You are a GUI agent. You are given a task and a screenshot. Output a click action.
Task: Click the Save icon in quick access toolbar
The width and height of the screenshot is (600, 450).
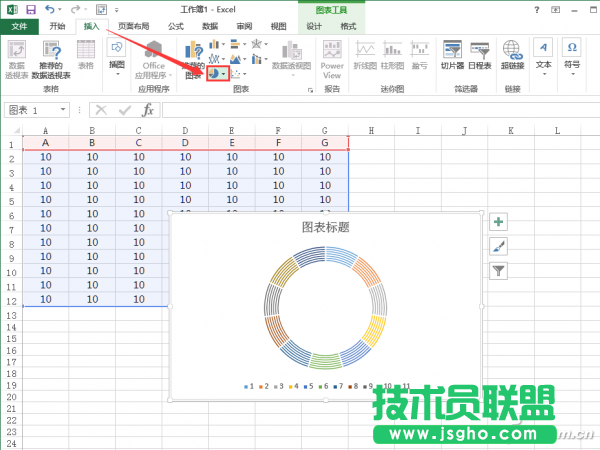coord(30,8)
